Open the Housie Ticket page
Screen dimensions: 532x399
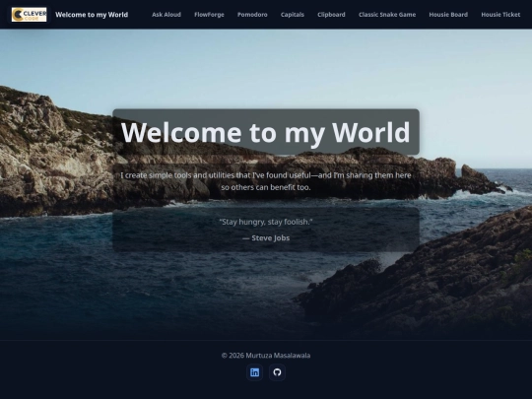pyautogui.click(x=500, y=15)
